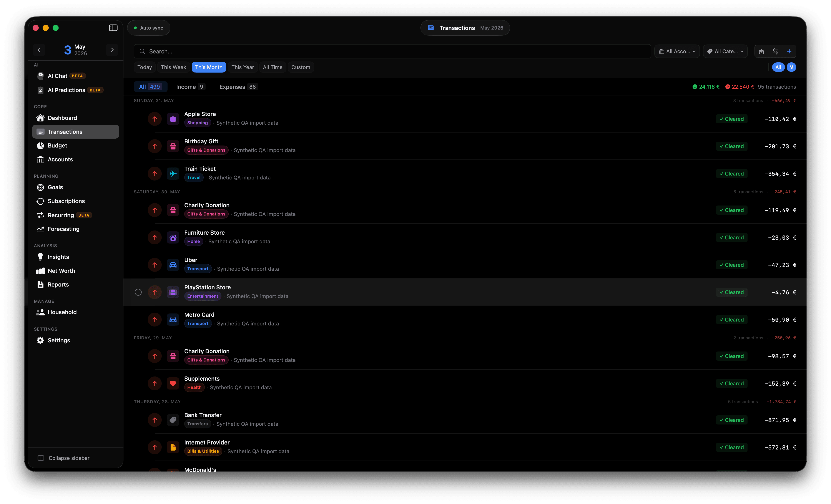Viewport: 831px width, 504px height.
Task: Open the Reports page
Action: click(x=76, y=285)
